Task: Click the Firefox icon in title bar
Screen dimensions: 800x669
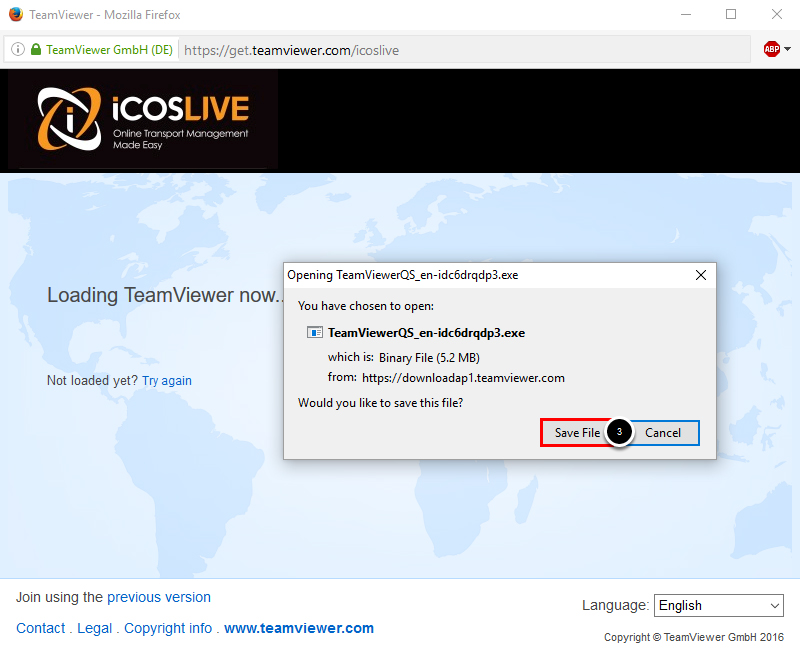Action: click(x=16, y=14)
